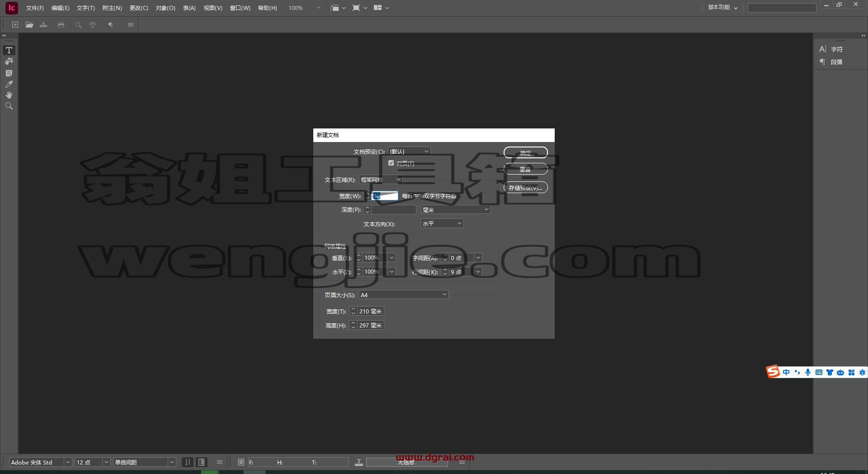Open the 基本功能 workspace switcher

click(x=722, y=8)
